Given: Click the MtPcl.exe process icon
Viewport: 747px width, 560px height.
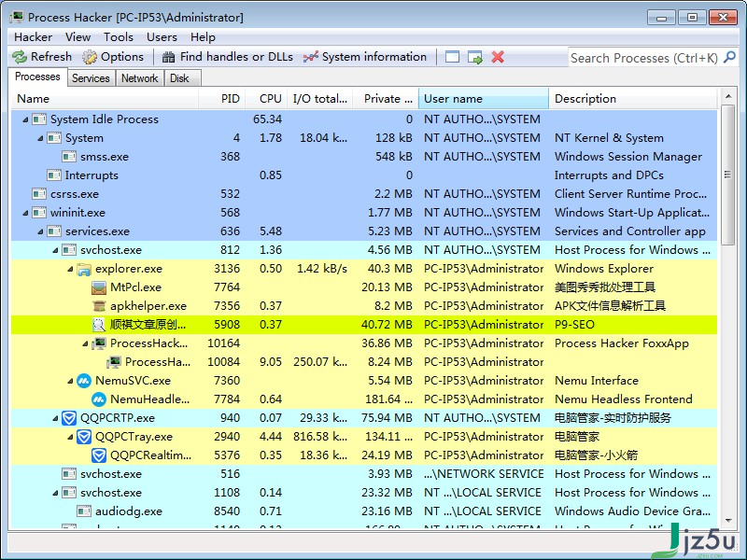Looking at the screenshot, I should (99, 287).
